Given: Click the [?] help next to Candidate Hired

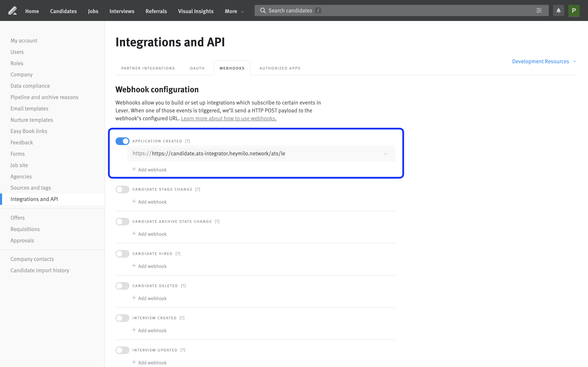Looking at the screenshot, I should point(178,254).
